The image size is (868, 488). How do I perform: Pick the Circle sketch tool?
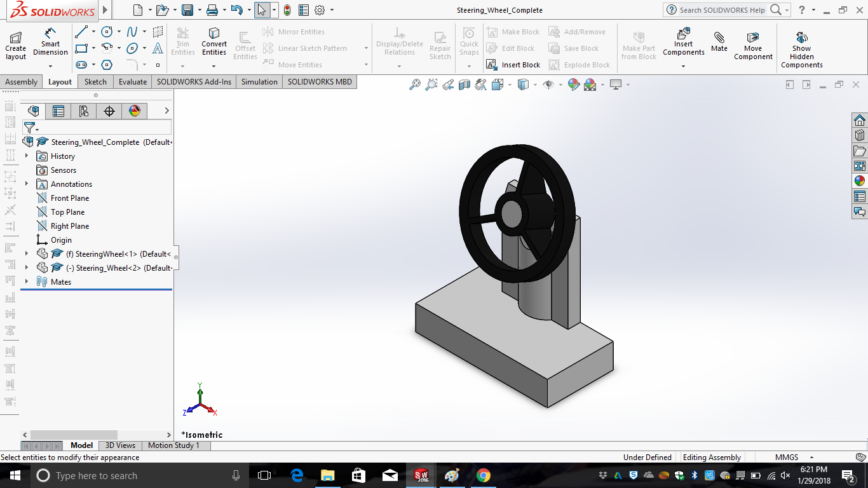(x=107, y=32)
